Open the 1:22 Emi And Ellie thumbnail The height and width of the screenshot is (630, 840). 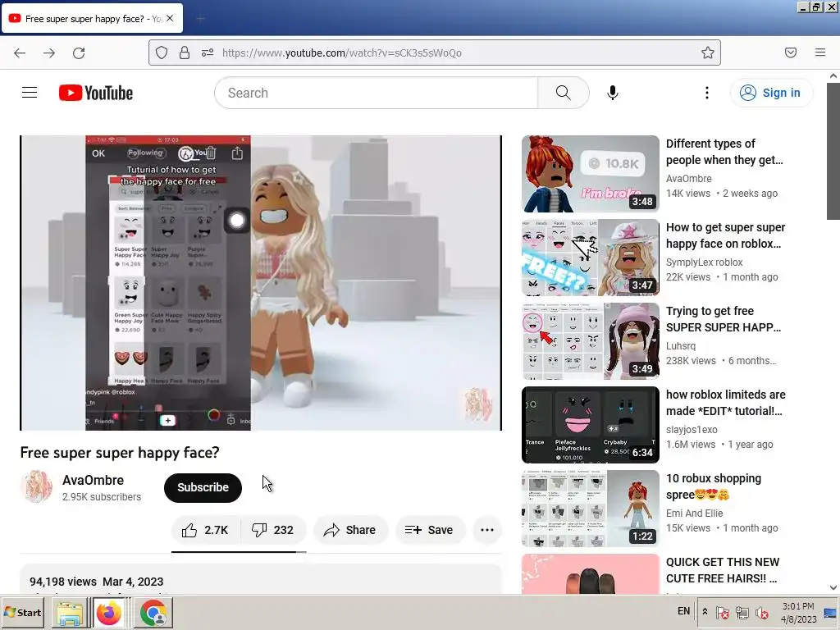(x=591, y=508)
